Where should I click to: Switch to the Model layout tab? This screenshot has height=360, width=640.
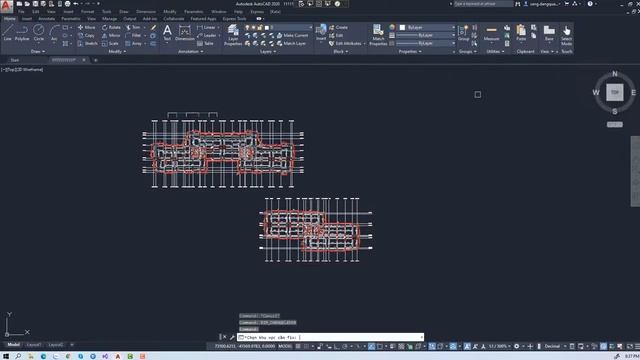[13, 344]
